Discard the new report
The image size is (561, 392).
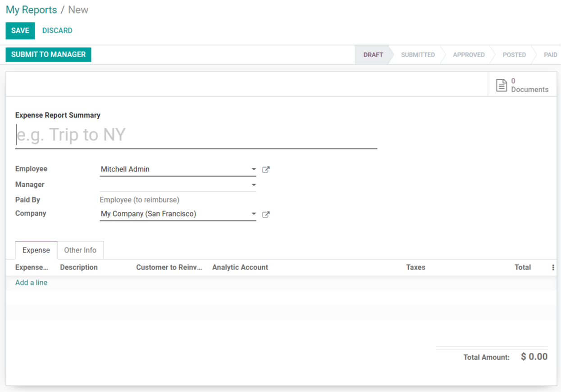[57, 31]
